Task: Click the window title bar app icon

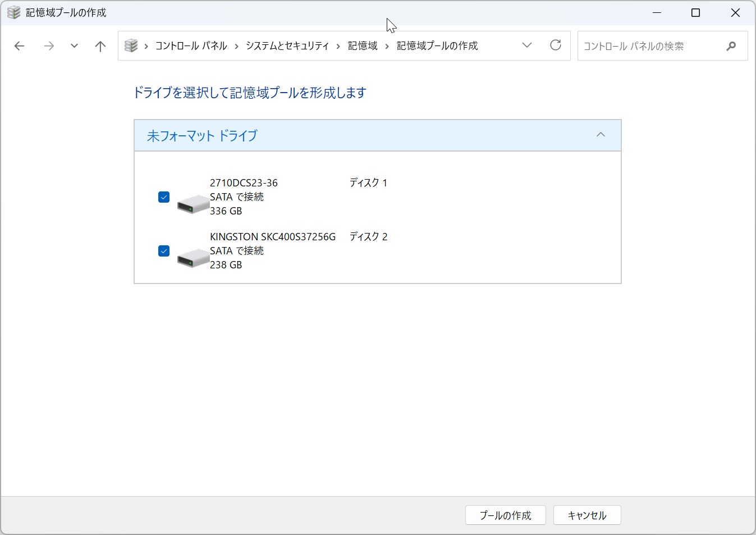Action: tap(13, 12)
